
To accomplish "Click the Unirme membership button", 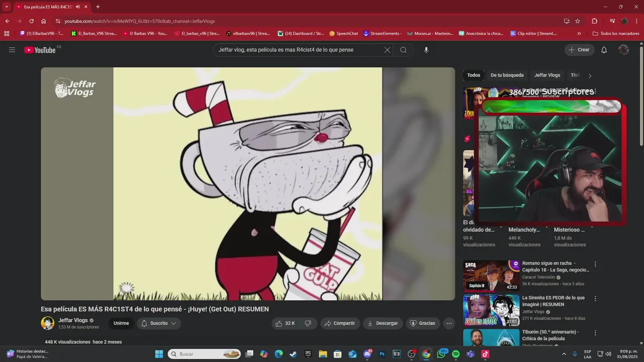I will (121, 323).
